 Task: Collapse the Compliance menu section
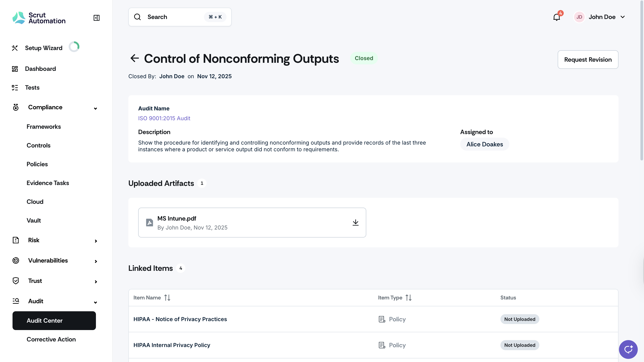click(x=95, y=108)
